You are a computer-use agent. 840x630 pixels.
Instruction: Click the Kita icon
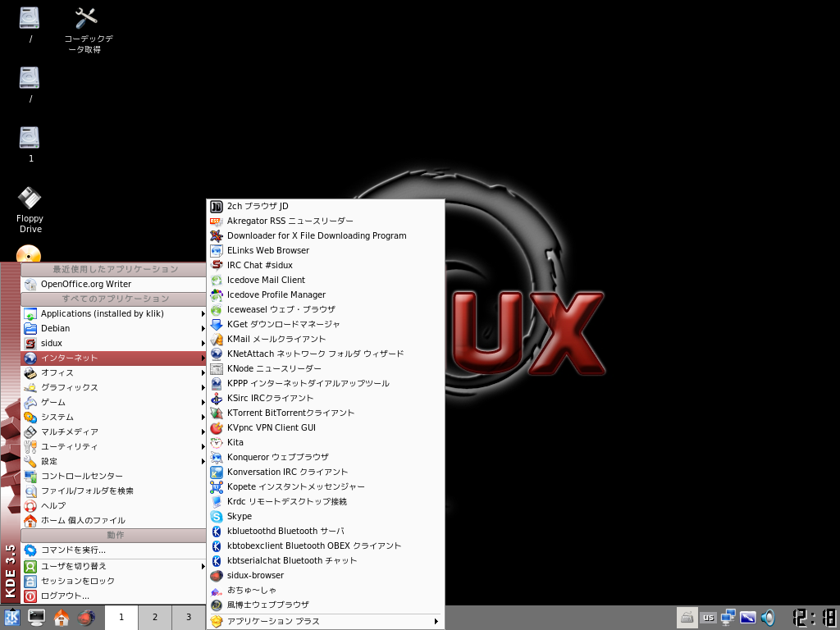[217, 442]
